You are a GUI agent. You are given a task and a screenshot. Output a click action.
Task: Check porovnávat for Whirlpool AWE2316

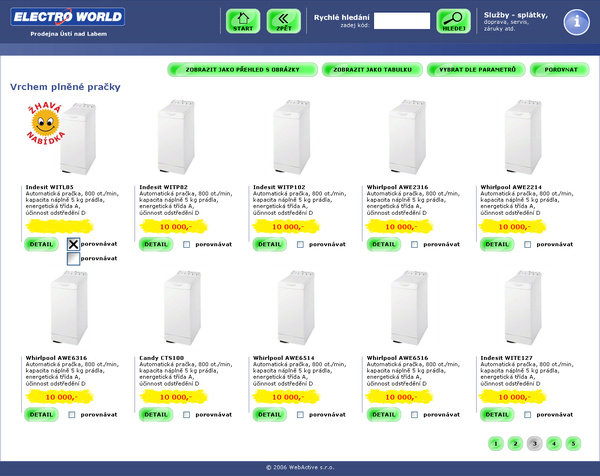(x=414, y=245)
